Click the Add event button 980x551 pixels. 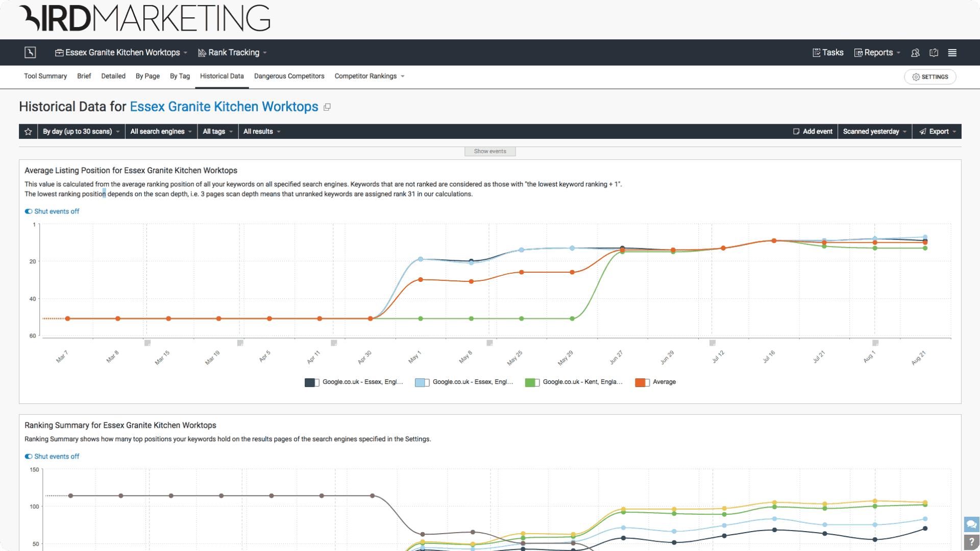point(813,132)
